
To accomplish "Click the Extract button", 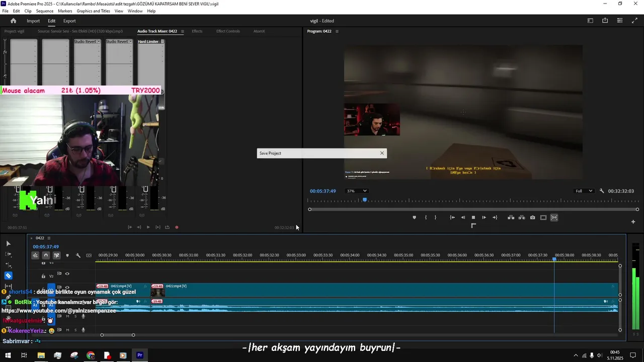I will tap(522, 218).
